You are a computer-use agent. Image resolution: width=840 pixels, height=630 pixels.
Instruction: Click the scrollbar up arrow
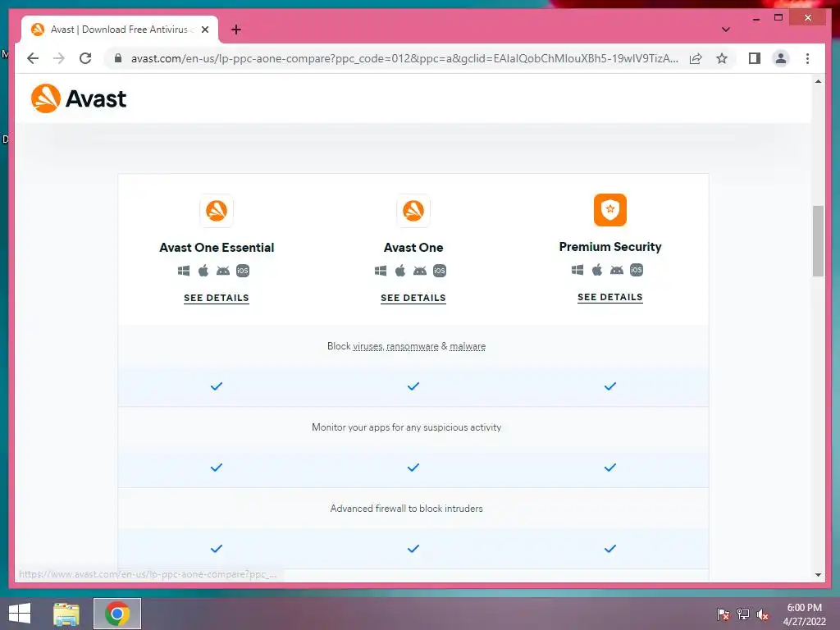818,81
